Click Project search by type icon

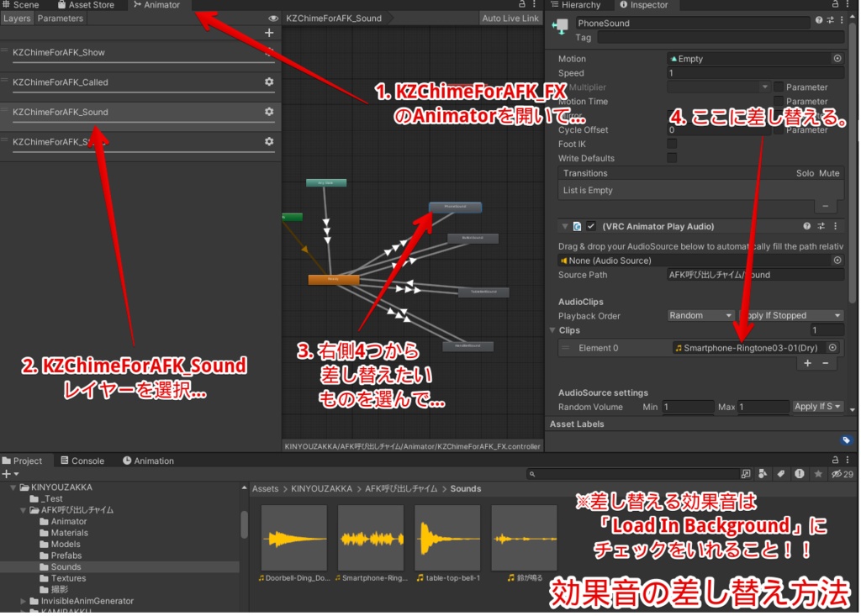(763, 474)
